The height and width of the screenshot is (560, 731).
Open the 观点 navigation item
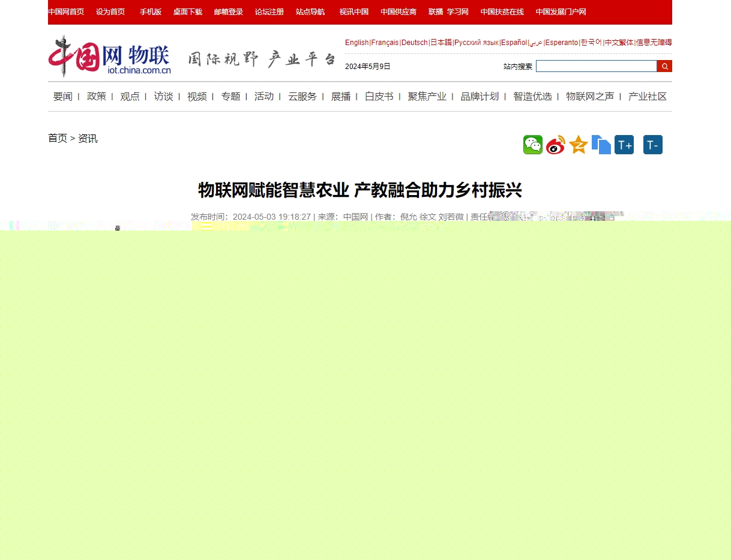[130, 97]
